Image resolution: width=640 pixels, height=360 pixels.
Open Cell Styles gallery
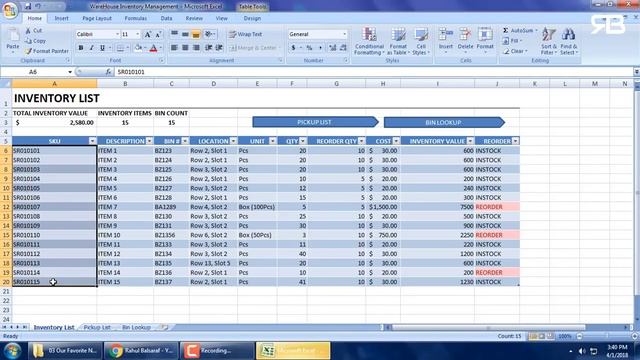pyautogui.click(x=420, y=41)
